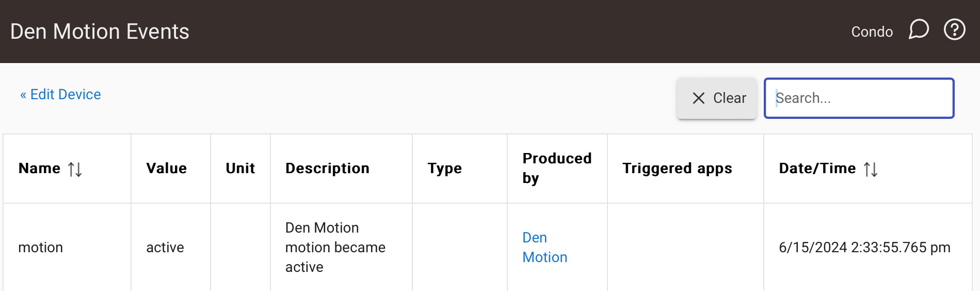Go back via Edit Device link
Viewport: 980px width, 291px height.
[x=60, y=94]
